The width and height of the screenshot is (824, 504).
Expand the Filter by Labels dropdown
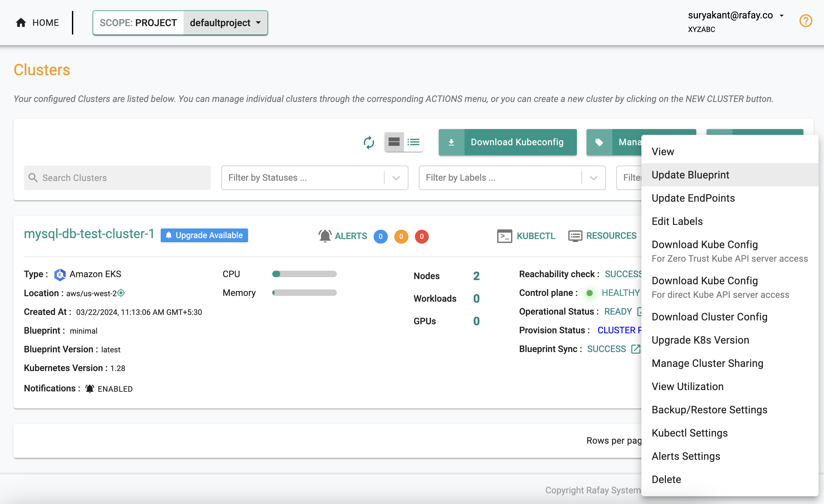pos(594,177)
